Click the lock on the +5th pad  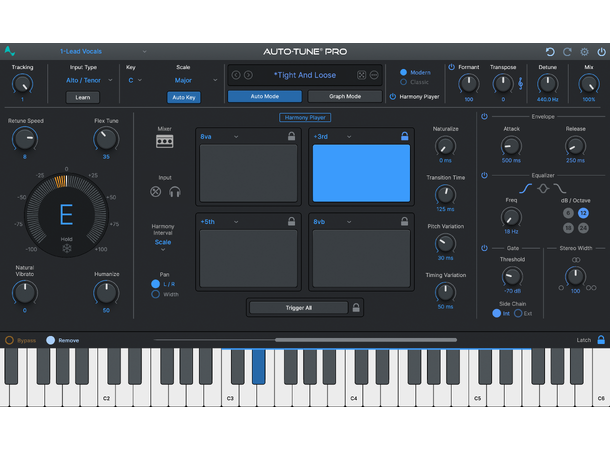click(291, 221)
